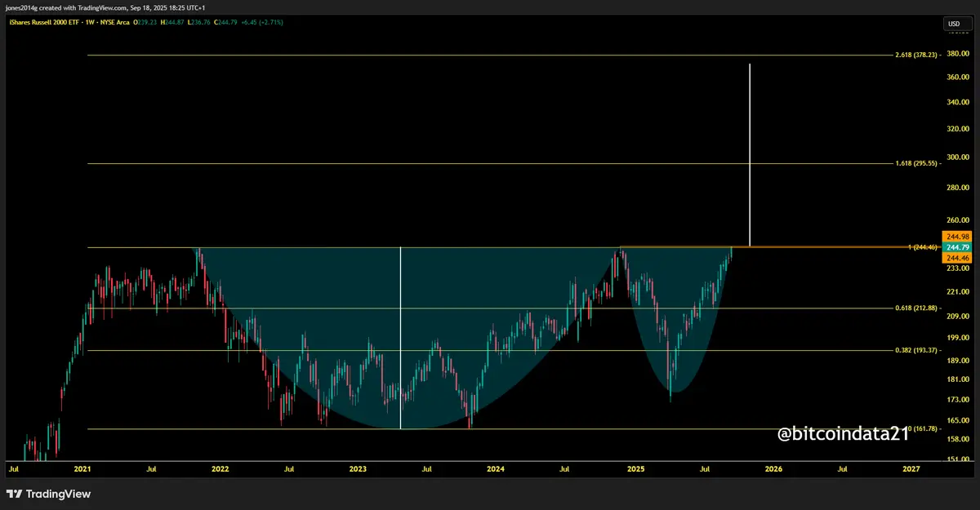Select the 1.618 (295.55) Fibonacci label
Image resolution: width=980 pixels, height=510 pixels.
point(918,164)
